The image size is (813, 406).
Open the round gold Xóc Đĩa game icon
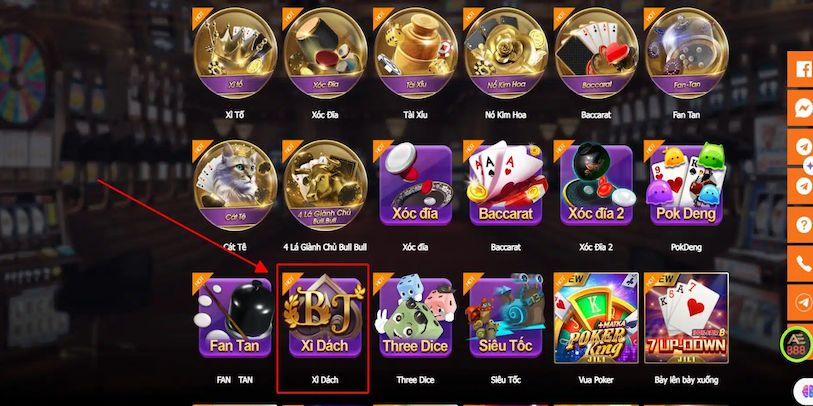(325, 53)
